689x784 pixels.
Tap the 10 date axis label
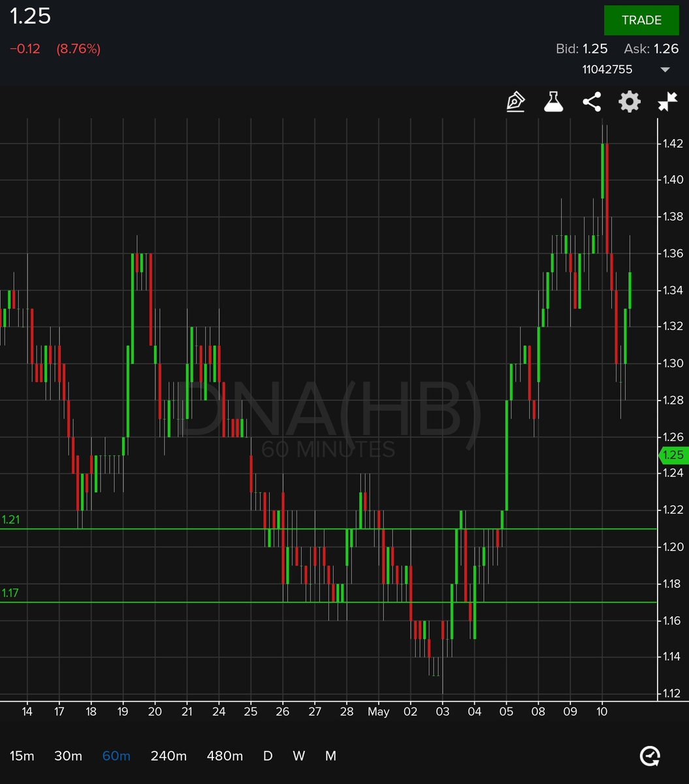pos(602,711)
